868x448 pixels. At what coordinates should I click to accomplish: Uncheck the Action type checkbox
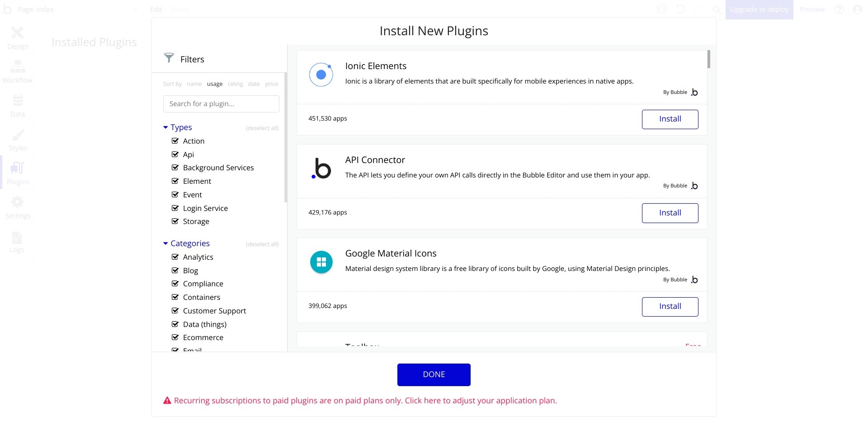[x=175, y=141]
